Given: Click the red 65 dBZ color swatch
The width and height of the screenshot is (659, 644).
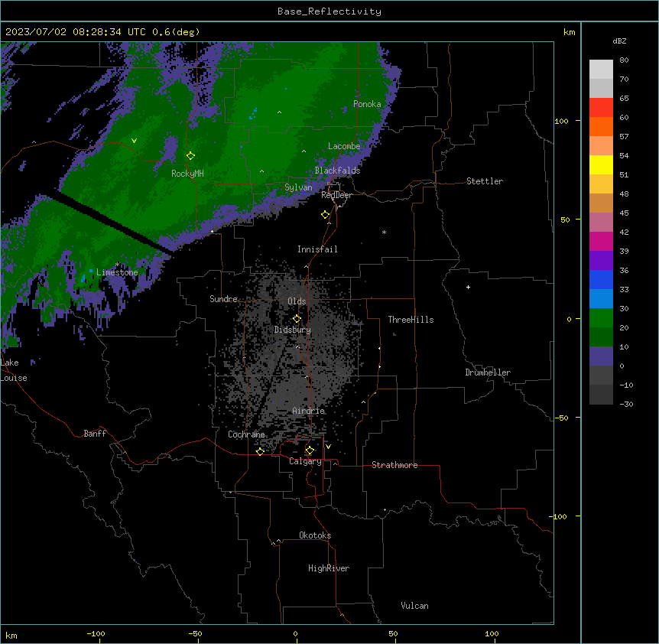Looking at the screenshot, I should (x=601, y=108).
